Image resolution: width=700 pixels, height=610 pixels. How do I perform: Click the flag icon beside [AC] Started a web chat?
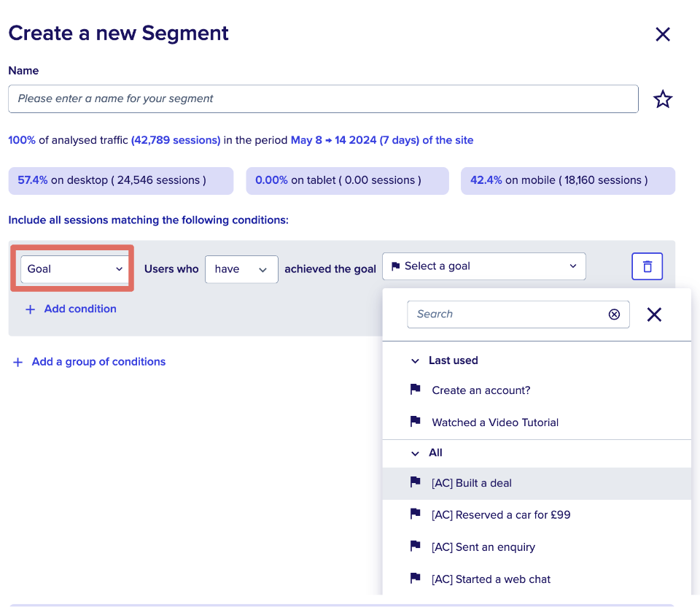click(415, 579)
